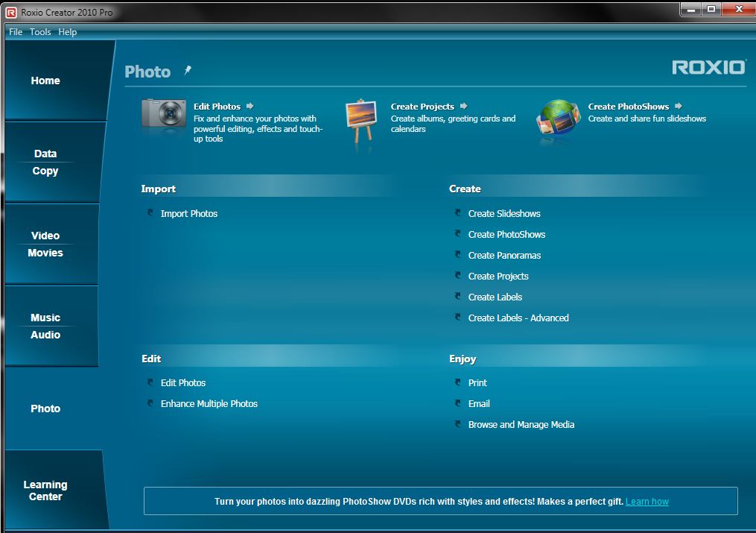Switch to the Video Movies tab

51,244
